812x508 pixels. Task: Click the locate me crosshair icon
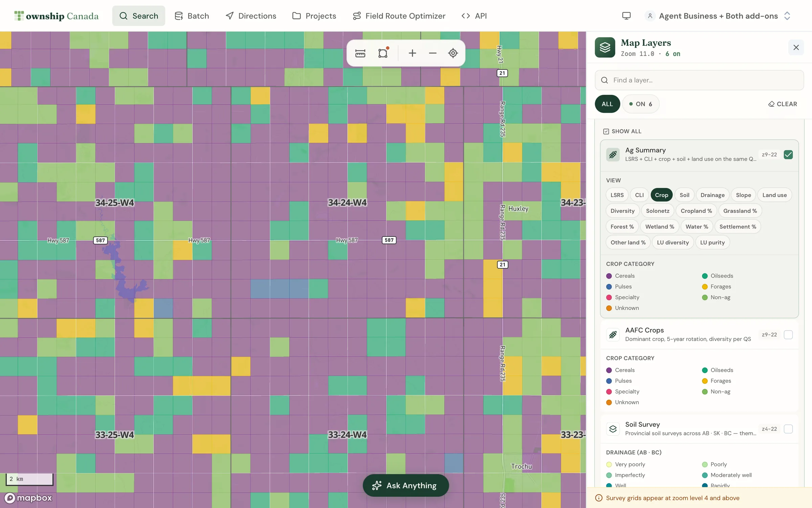453,53
